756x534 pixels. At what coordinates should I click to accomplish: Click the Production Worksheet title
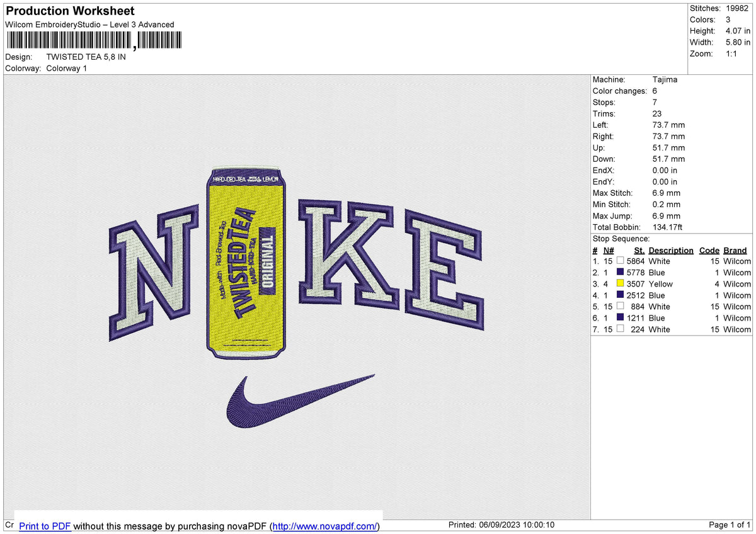tap(70, 11)
